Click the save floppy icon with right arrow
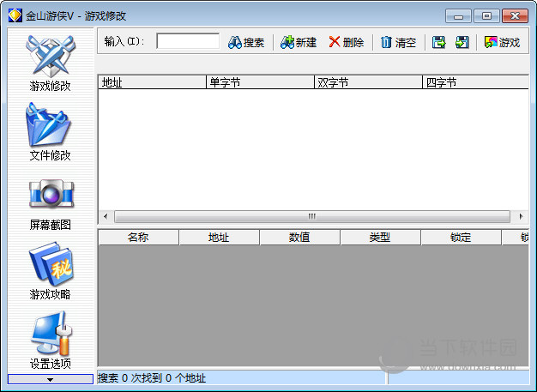The height and width of the screenshot is (392, 537). point(438,42)
